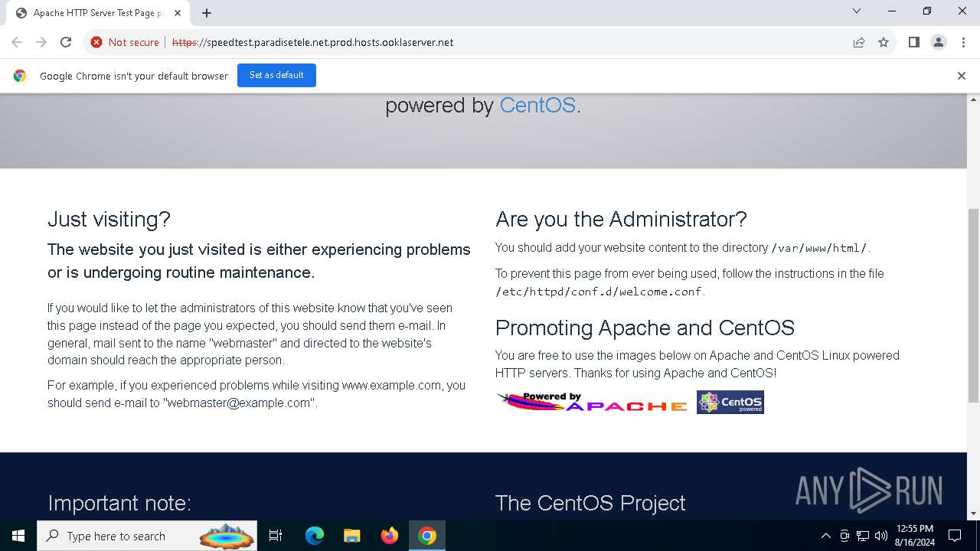Viewport: 980px width, 551px height.
Task: Select the "Promoting Apache and CentOS" heading
Action: (645, 328)
